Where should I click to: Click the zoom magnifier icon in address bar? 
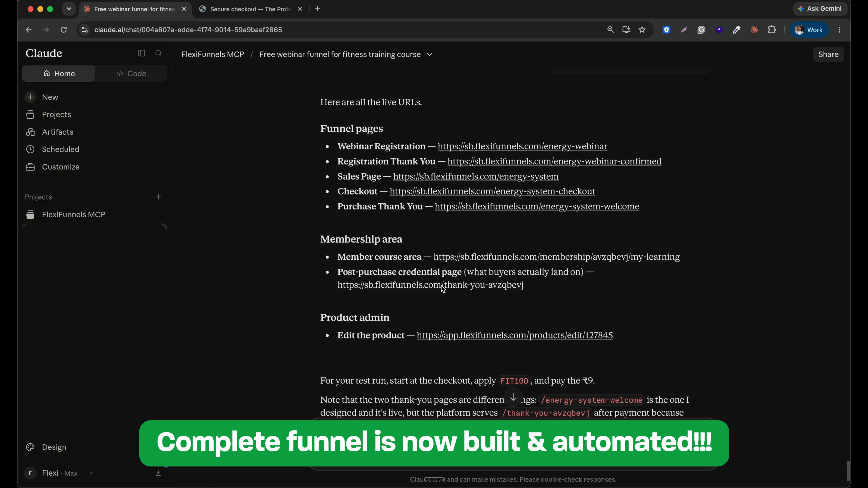(x=610, y=30)
